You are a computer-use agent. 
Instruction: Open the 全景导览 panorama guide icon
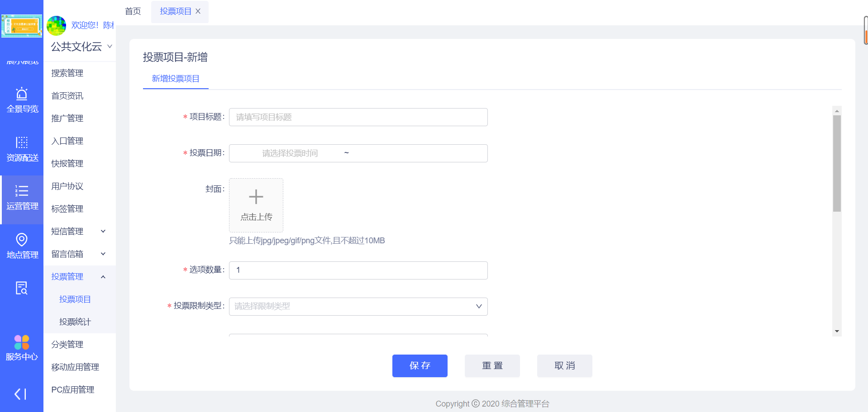coord(22,94)
